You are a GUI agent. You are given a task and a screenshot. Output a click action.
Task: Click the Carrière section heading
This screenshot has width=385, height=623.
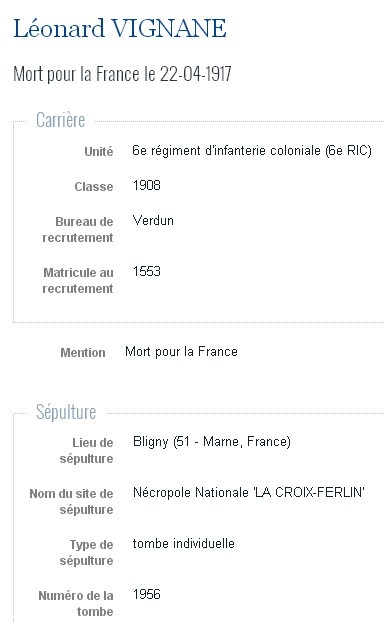[x=61, y=120]
